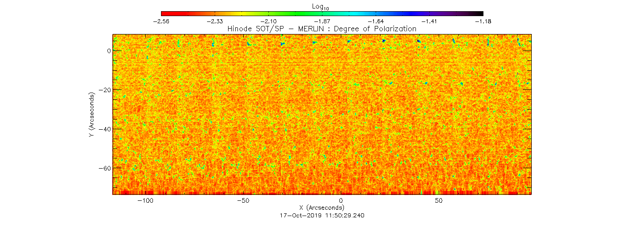The image size is (644, 229).
Task: Click the X (Arcseconds) axis label
Action: (322, 208)
